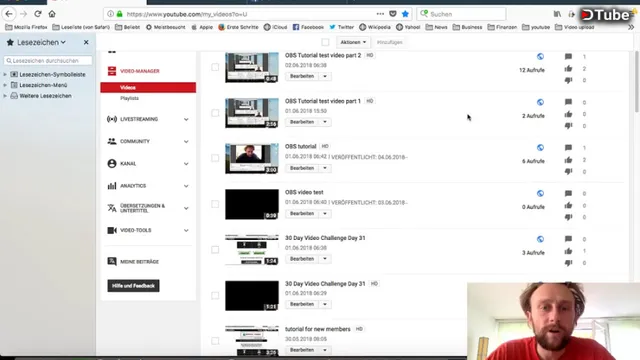This screenshot has height=360, width=640.
Task: Click comments icon for OBS Tutorial part 2
Action: tap(568, 56)
